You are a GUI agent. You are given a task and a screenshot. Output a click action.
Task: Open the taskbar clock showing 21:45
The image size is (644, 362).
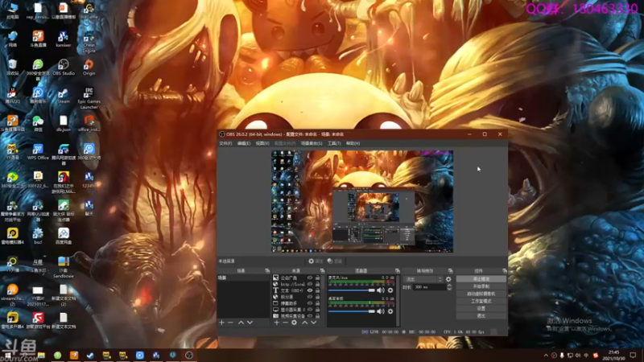point(613,356)
